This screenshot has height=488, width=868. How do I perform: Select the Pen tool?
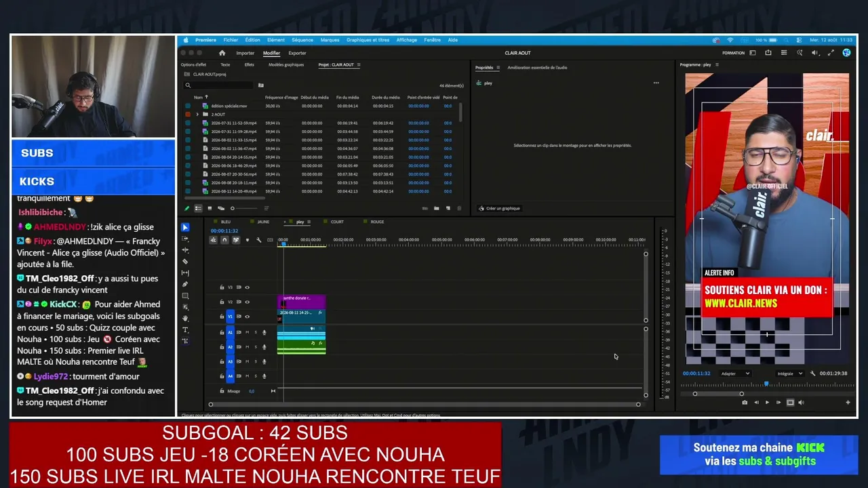(186, 285)
